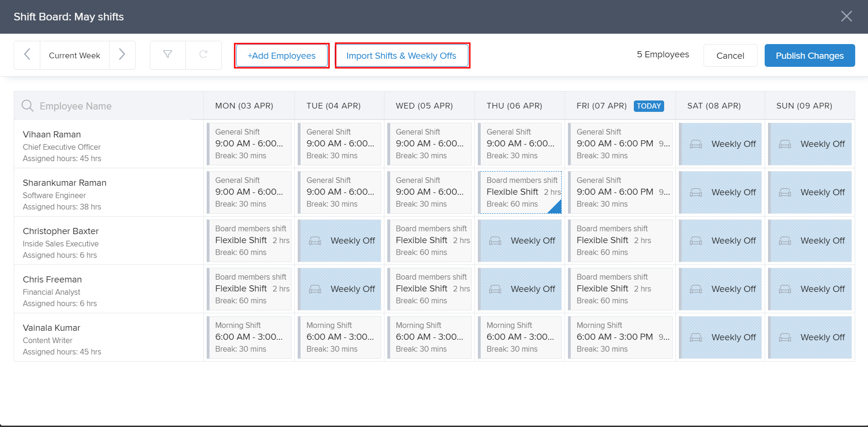Click the sofa icon in Christopher's Tuesday Weekly Off
The image size is (868, 427).
coord(315,241)
